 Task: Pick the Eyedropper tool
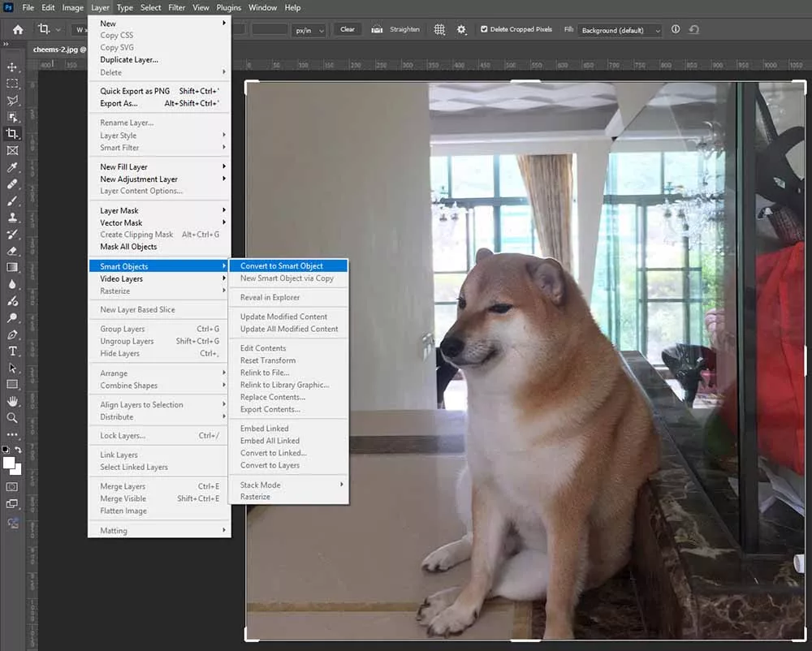coord(12,167)
